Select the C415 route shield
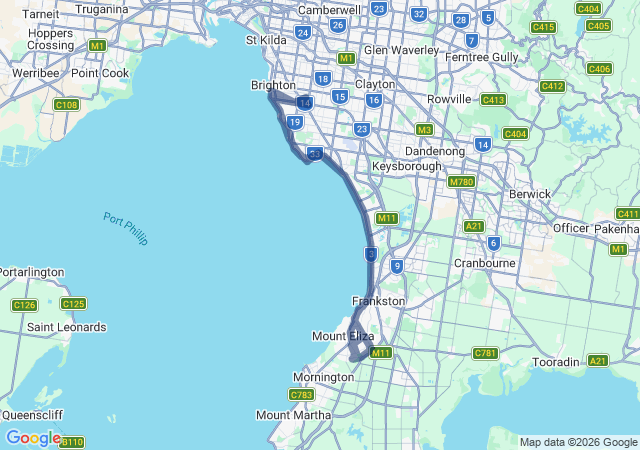Screen dimensions: 640x450 coord(543,27)
